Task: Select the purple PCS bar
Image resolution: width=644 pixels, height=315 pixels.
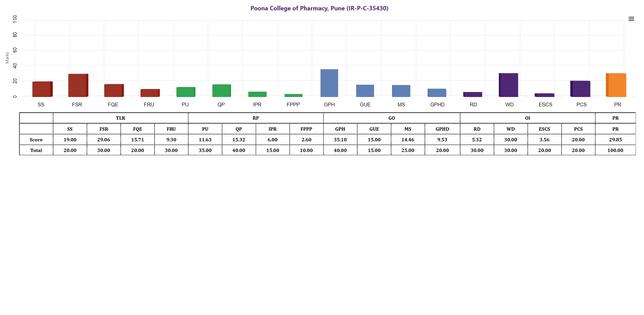Action: coord(580,89)
